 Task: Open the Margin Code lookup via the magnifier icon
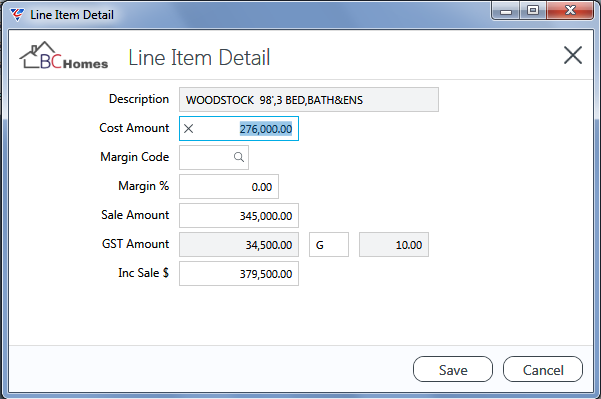pos(239,157)
